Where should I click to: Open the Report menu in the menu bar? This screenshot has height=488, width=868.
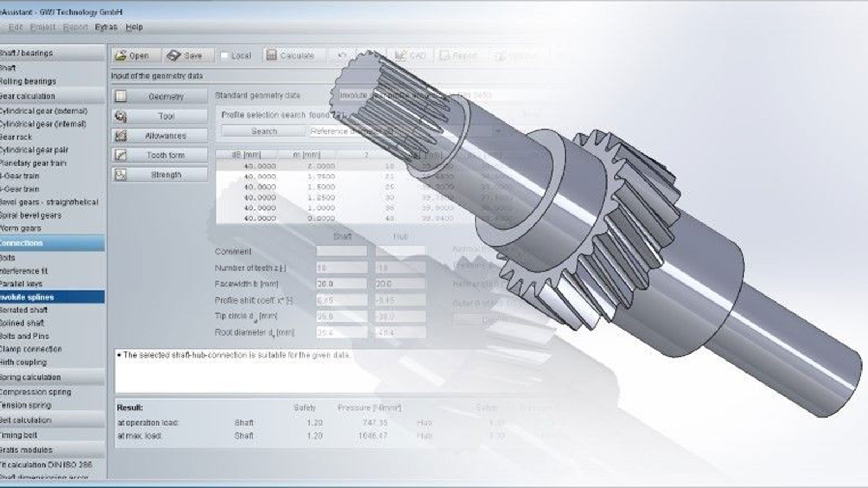point(75,27)
